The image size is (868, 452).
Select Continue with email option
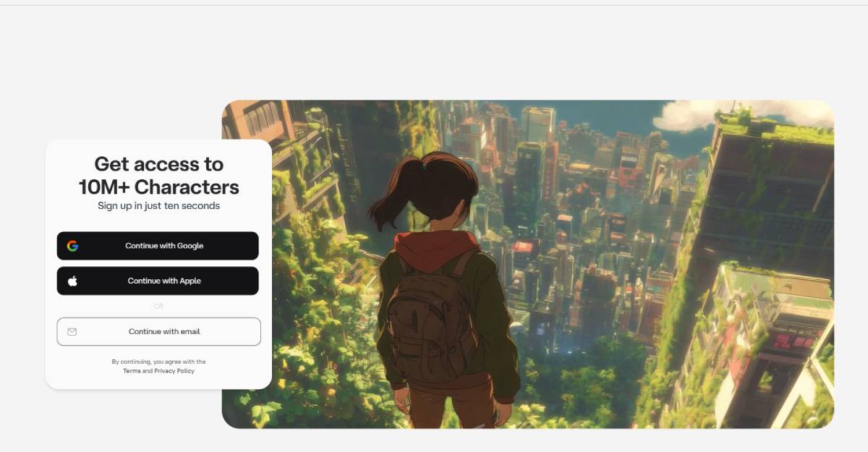158,331
